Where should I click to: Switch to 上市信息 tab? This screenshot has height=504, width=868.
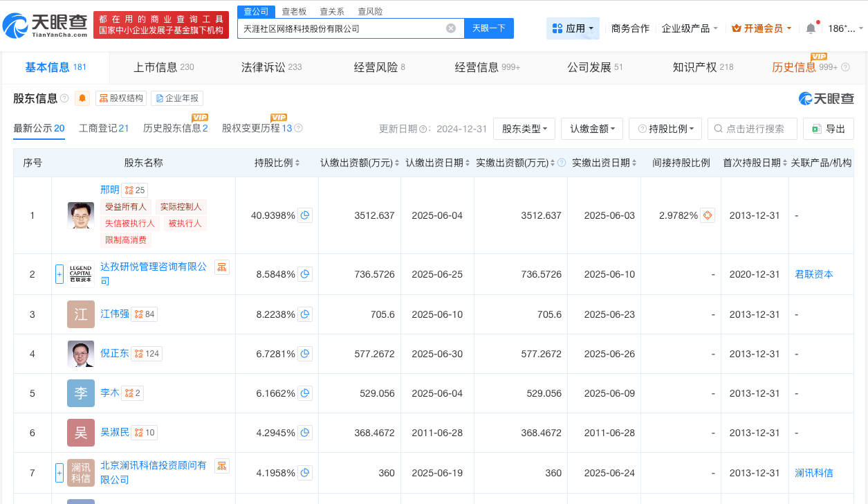(163, 67)
